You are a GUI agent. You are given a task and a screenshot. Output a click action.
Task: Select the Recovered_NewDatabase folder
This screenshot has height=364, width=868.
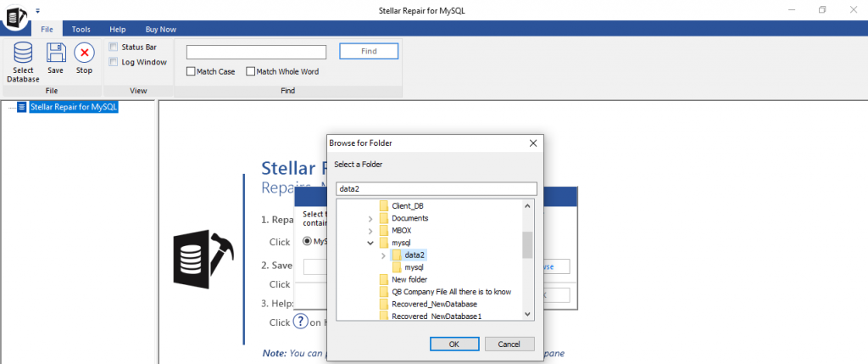[x=434, y=304]
